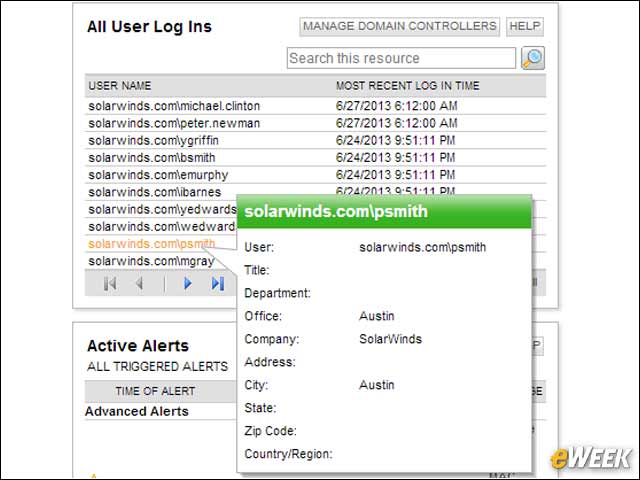Click the City value Austin
Viewport: 640px width, 480px height.
click(x=377, y=385)
